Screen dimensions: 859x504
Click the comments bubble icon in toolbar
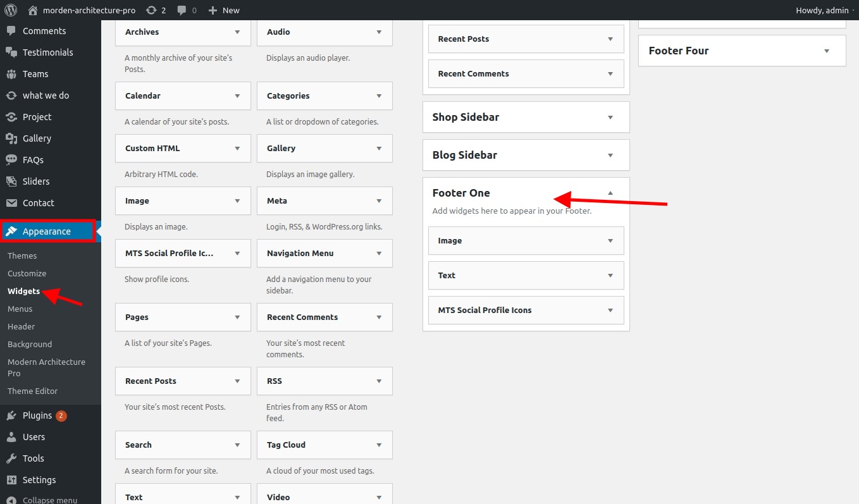tap(182, 10)
